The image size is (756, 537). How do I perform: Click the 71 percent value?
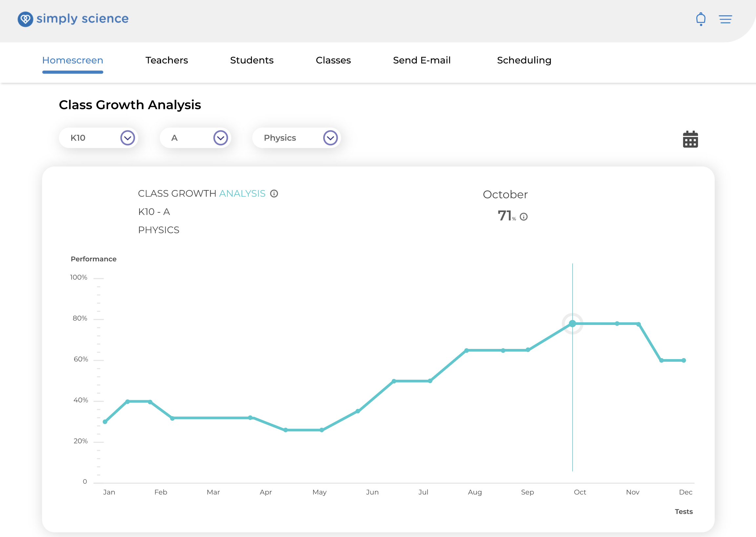[x=507, y=216]
